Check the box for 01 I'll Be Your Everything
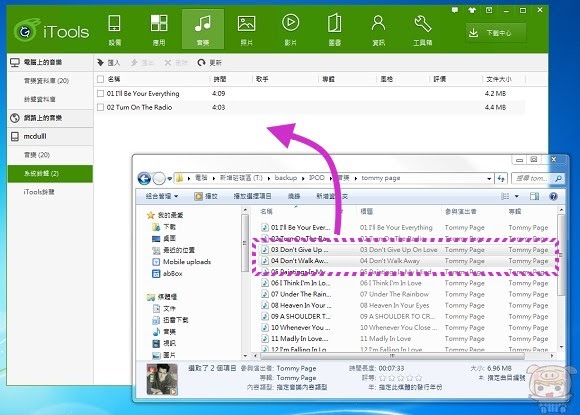 tap(100, 93)
